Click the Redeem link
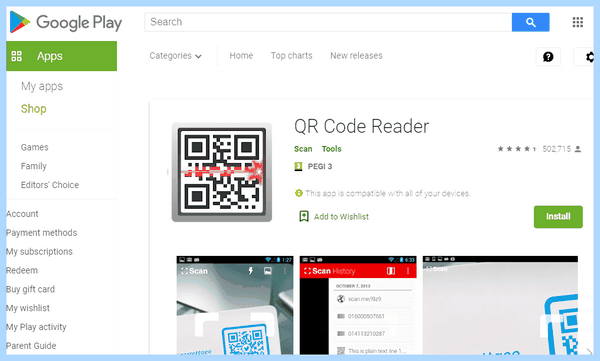The width and height of the screenshot is (600, 361). tap(22, 270)
